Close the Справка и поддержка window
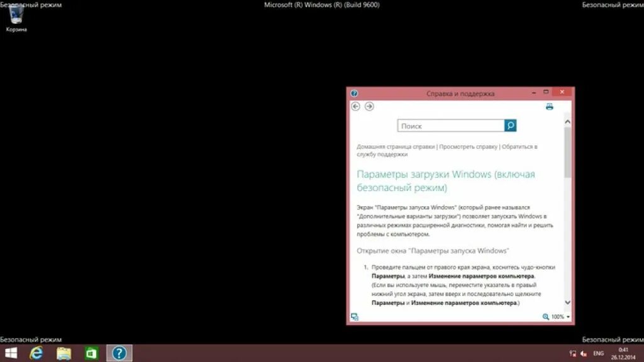The height and width of the screenshot is (362, 644). [562, 92]
